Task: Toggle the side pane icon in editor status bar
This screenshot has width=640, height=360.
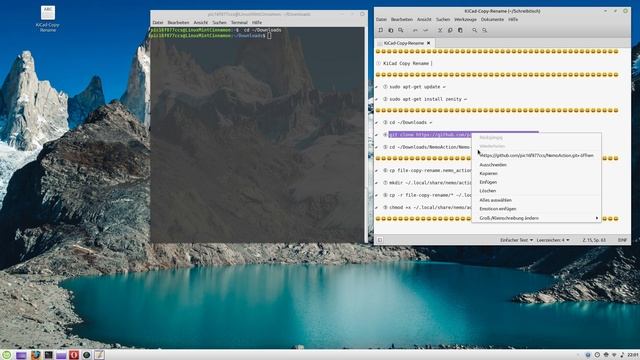Action: 380,240
